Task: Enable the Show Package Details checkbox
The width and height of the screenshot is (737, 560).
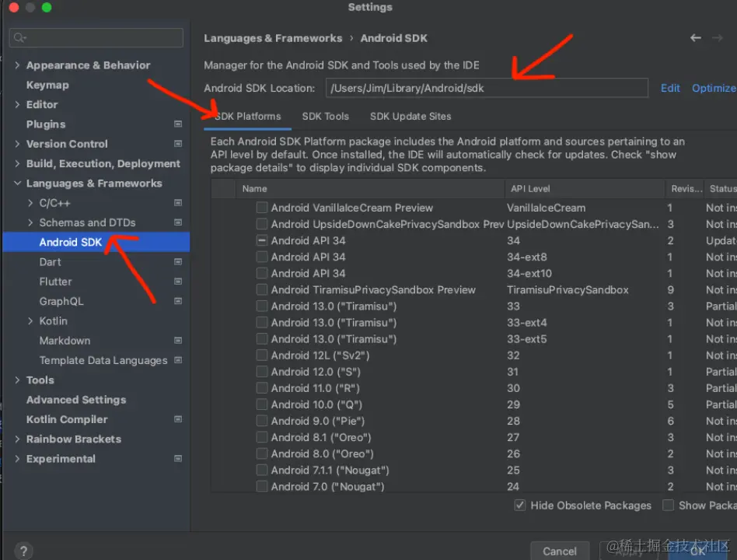Action: tap(668, 506)
